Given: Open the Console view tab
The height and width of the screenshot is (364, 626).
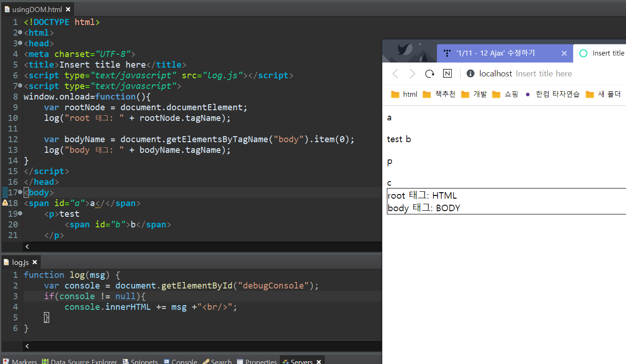Looking at the screenshot, I should tap(180, 362).
